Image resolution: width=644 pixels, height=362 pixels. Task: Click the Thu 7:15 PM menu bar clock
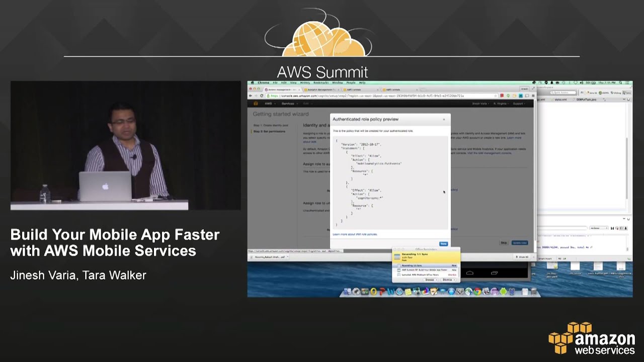coord(607,82)
